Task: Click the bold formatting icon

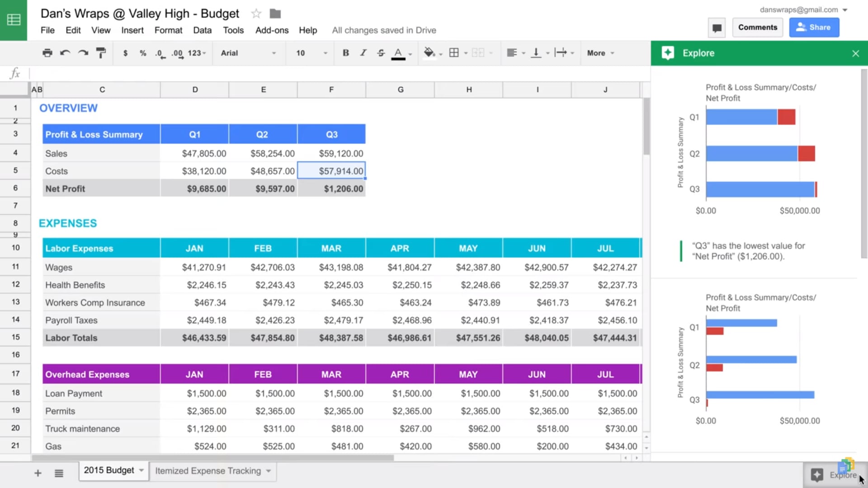Action: (345, 53)
